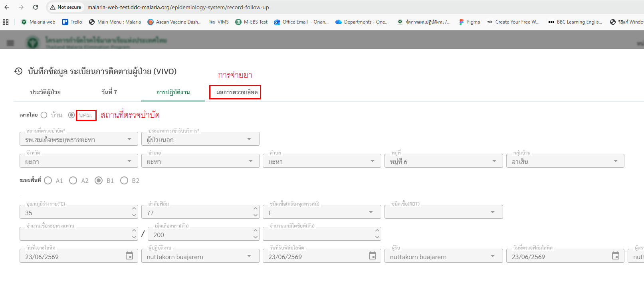Open the Asean Vaccine Dash bookmark

[x=174, y=22]
